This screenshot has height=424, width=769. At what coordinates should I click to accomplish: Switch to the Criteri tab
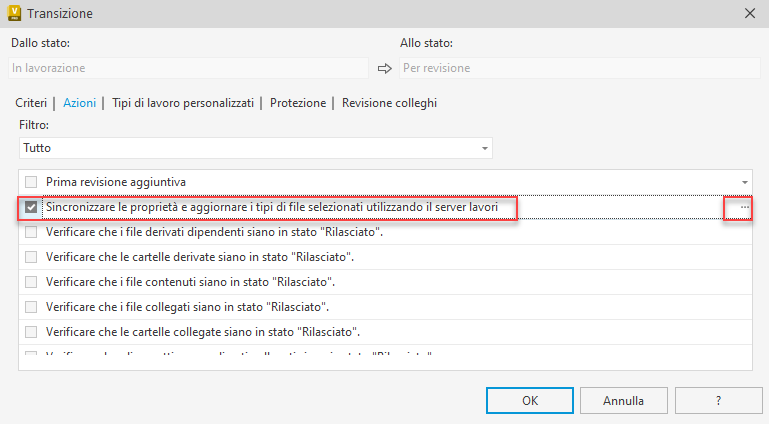pos(31,103)
